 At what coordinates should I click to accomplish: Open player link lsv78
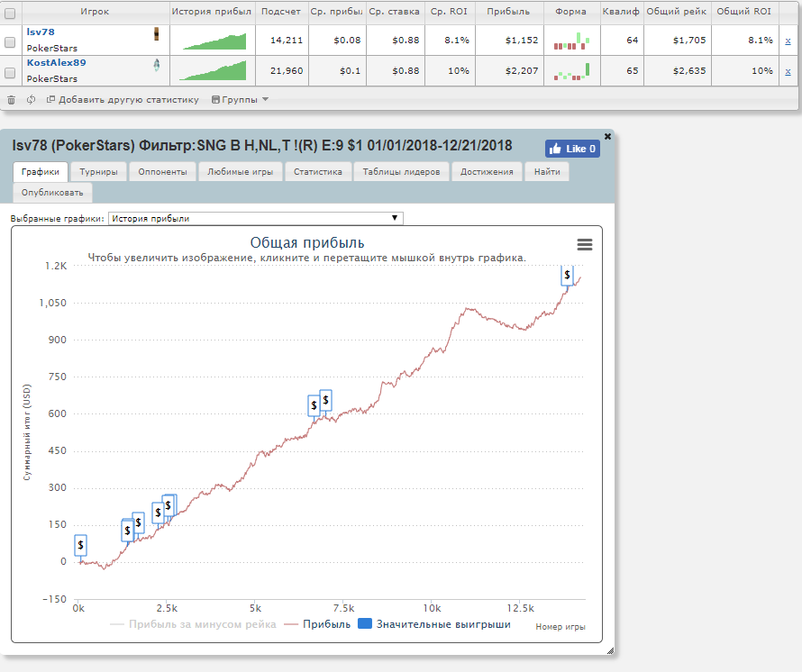click(41, 32)
